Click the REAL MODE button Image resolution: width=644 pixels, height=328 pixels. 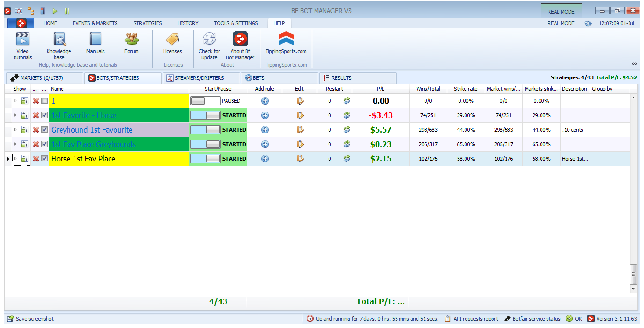(x=561, y=12)
